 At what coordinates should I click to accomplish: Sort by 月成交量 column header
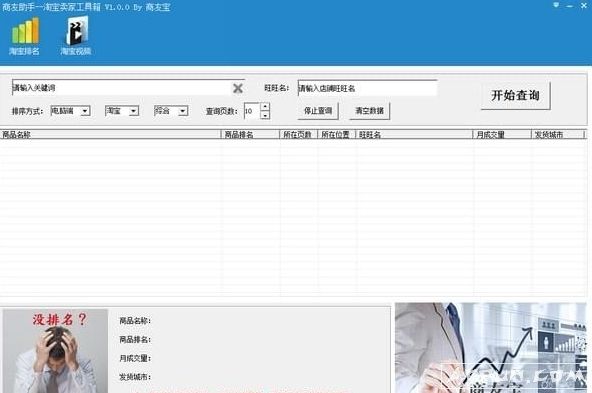pyautogui.click(x=502, y=134)
